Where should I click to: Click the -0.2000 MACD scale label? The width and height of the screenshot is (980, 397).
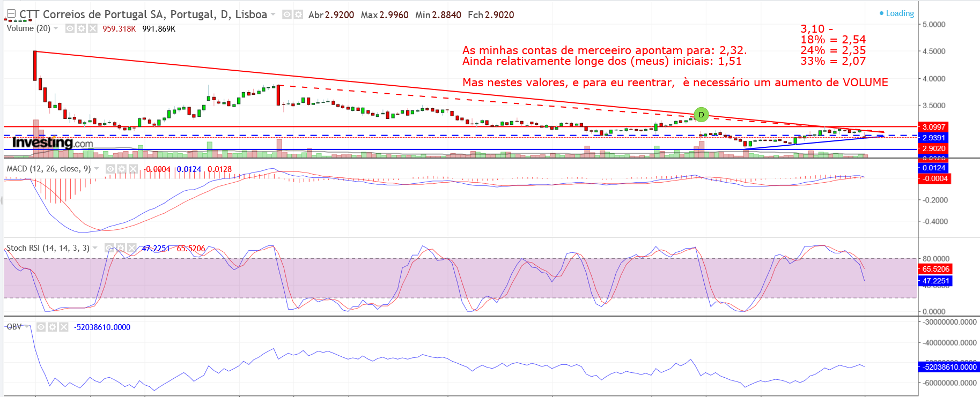pos(935,200)
